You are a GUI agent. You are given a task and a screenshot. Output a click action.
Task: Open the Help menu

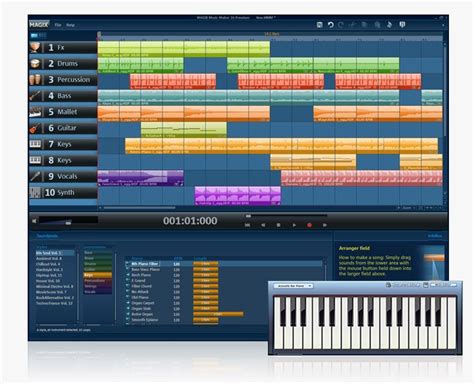tap(70, 25)
